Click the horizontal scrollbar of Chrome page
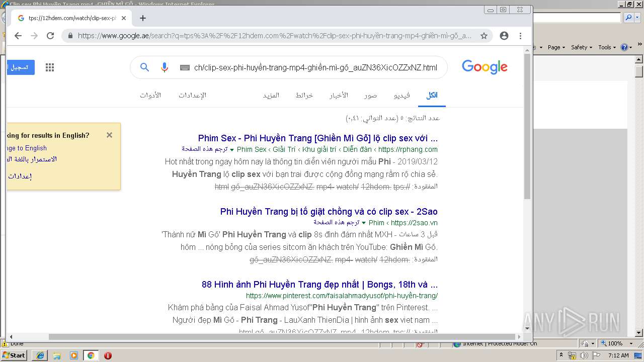 282,337
